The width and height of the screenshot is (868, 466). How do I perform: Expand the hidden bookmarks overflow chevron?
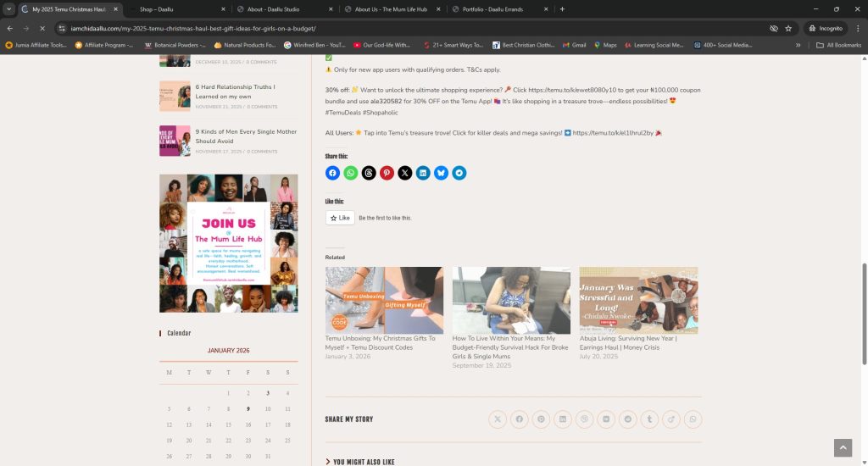click(x=798, y=45)
